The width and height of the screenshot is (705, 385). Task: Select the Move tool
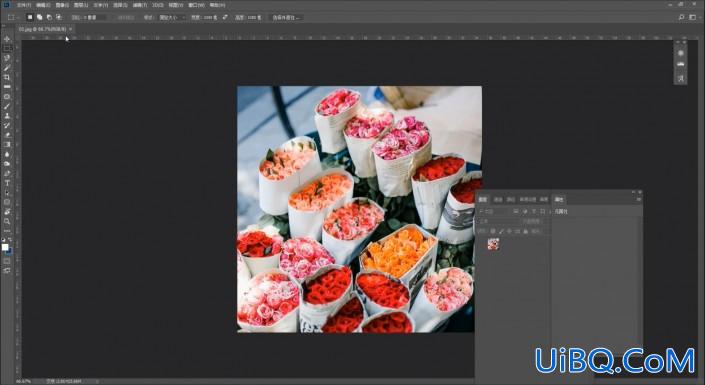tap(7, 39)
